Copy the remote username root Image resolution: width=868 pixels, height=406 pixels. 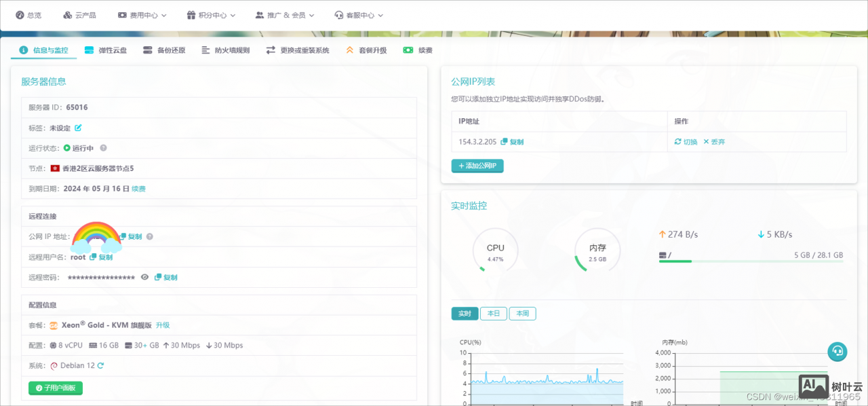pyautogui.click(x=101, y=257)
